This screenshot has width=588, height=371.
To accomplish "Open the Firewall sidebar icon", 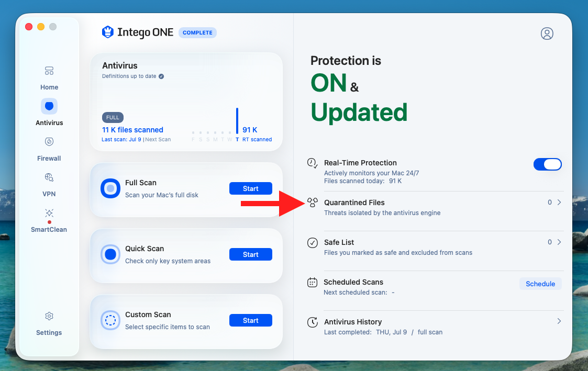I will [49, 142].
